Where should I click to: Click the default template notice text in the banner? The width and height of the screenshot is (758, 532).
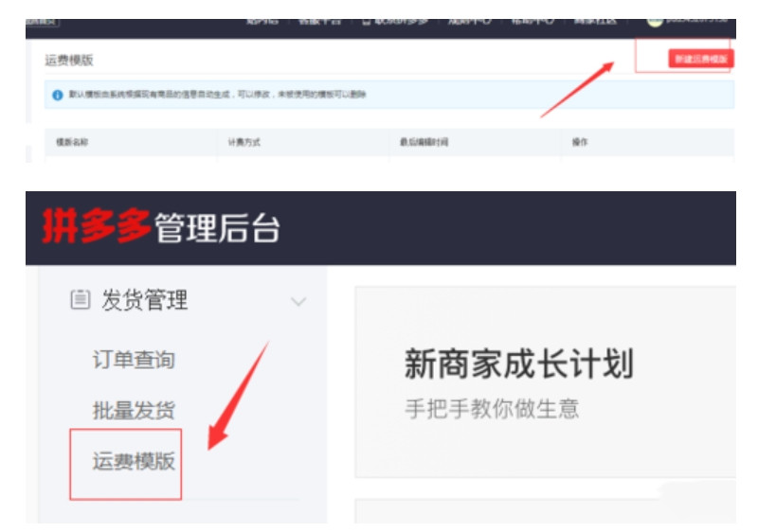click(x=218, y=94)
